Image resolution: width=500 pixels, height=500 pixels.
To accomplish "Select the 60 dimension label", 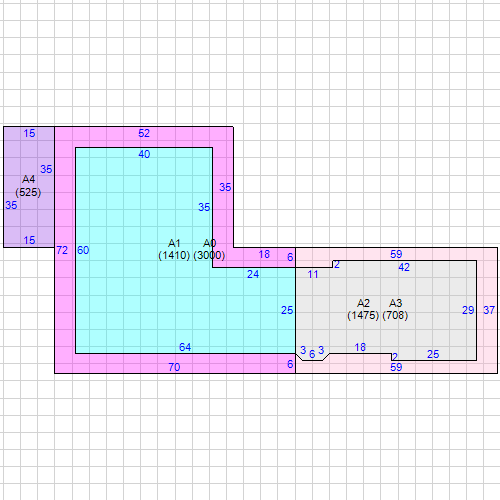I will (83, 250).
